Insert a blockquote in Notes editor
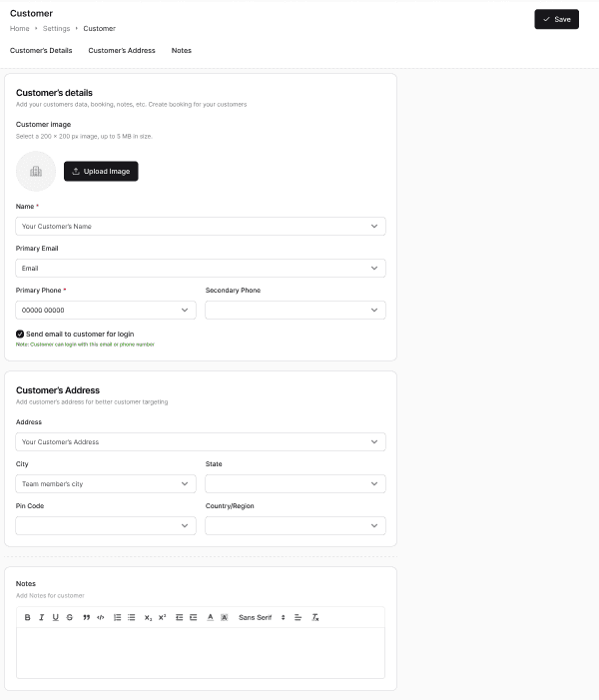Image resolution: width=599 pixels, height=700 pixels. [x=86, y=617]
